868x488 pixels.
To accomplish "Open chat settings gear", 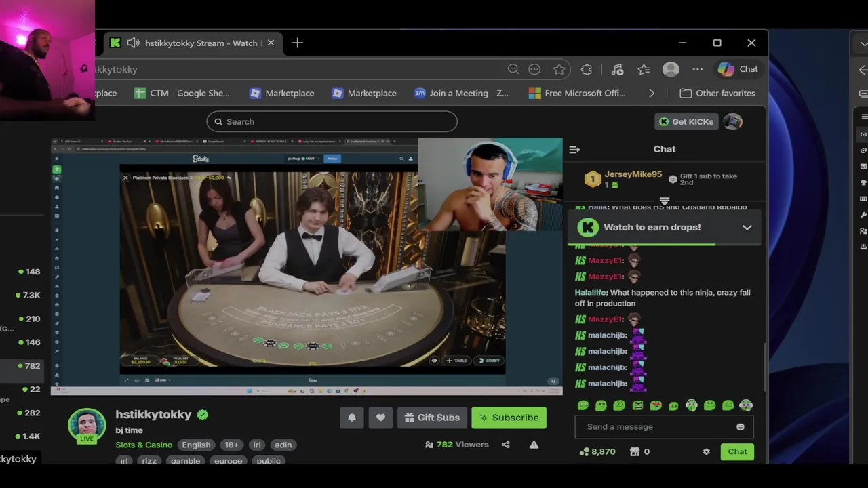I will click(706, 451).
